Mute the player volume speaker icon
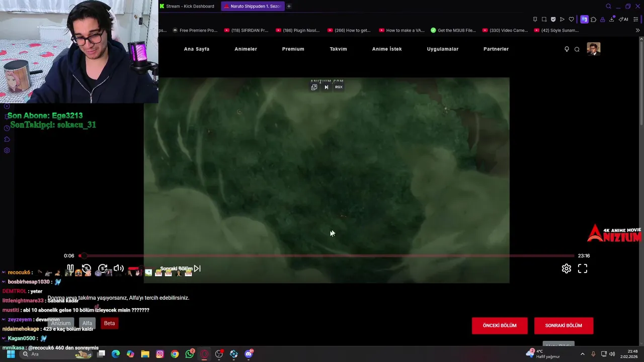 [119, 268]
